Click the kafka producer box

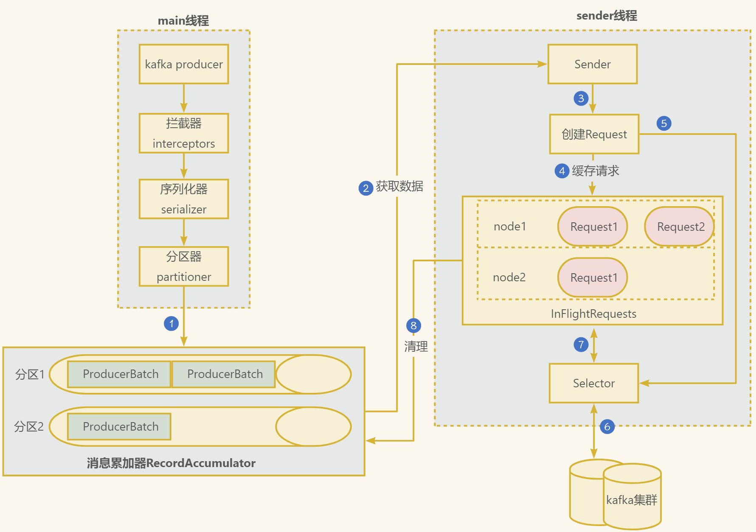[184, 64]
